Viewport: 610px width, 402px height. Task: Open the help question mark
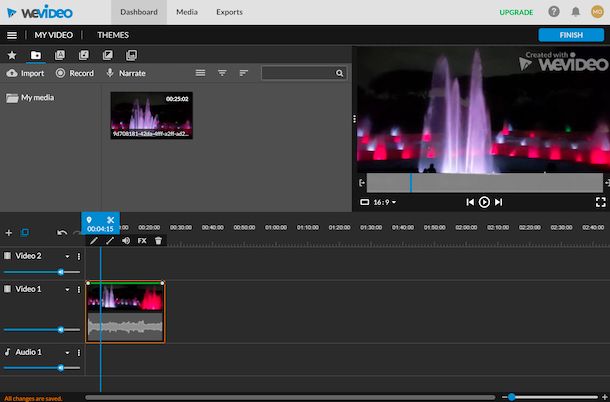coord(554,12)
